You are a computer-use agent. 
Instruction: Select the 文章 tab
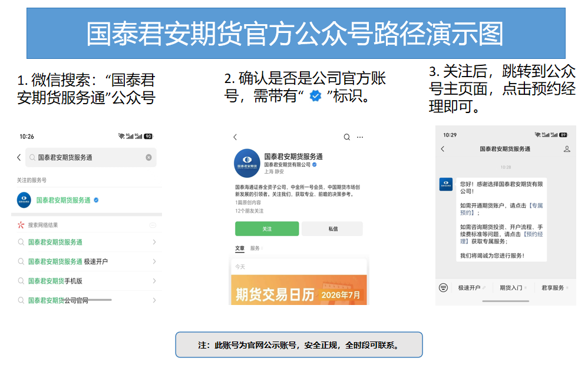point(240,248)
